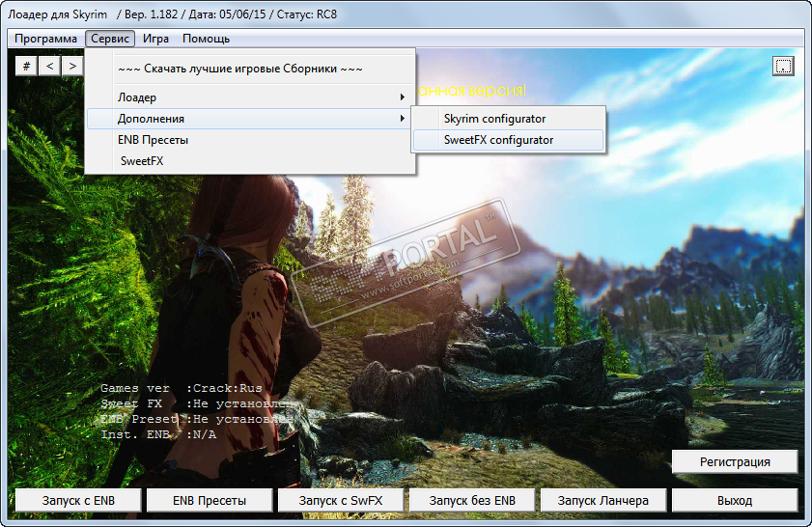Open the Игра menu

click(x=155, y=39)
